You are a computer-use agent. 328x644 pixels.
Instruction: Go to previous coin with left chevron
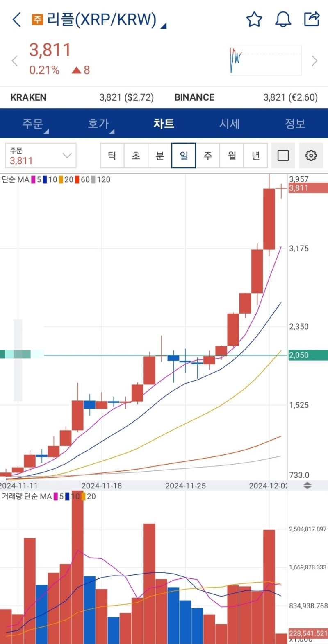[x=15, y=61]
